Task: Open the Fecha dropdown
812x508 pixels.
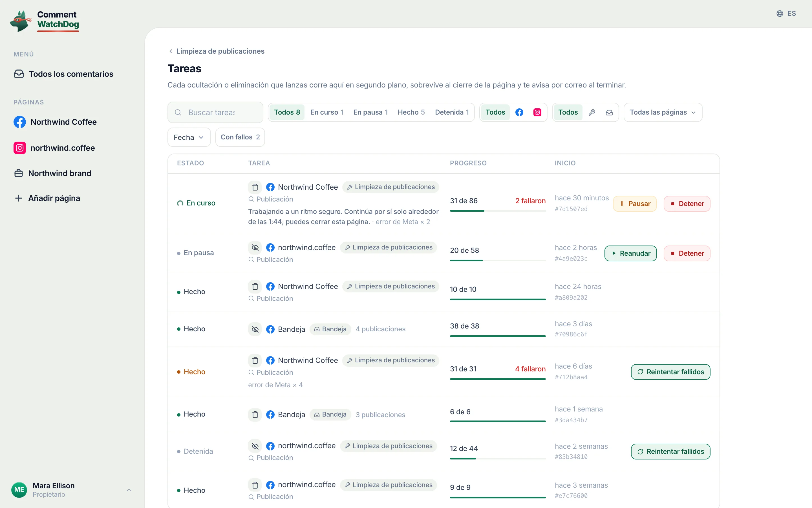Action: [x=189, y=137]
